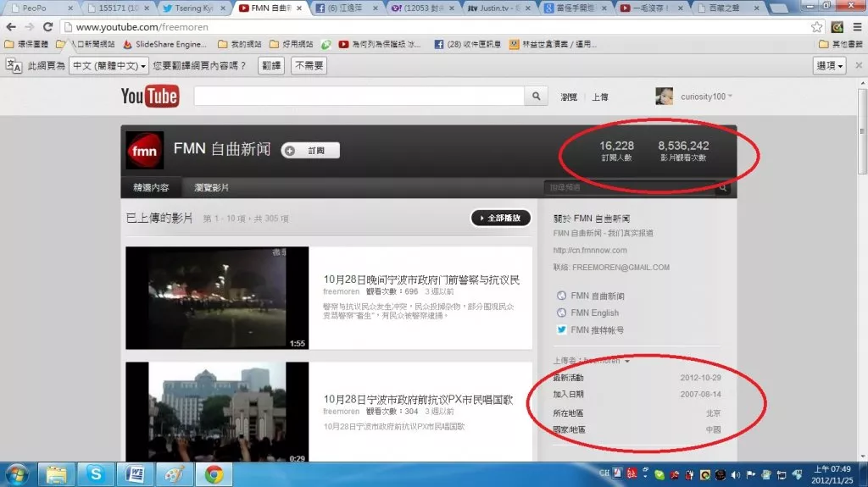
Task: Click 上傳 upload link in header
Action: click(600, 97)
